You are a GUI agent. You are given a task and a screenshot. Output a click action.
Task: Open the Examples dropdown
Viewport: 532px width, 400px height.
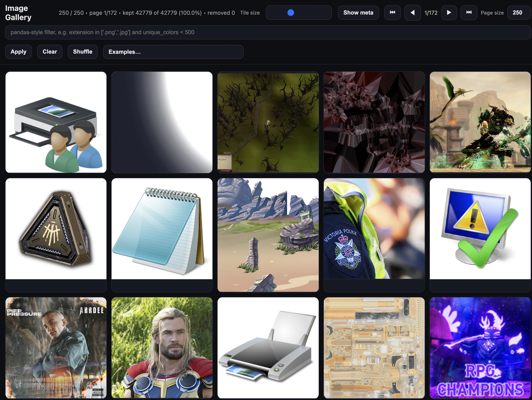pyautogui.click(x=173, y=52)
